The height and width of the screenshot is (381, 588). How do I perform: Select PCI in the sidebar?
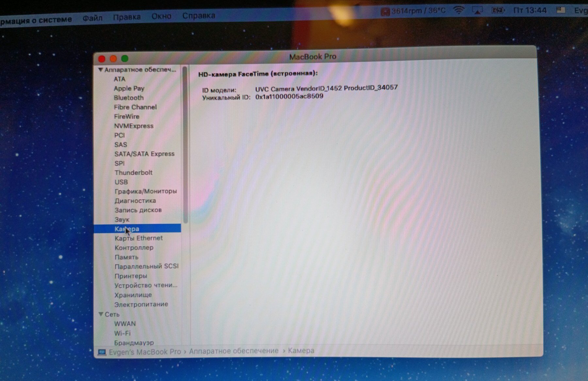119,135
